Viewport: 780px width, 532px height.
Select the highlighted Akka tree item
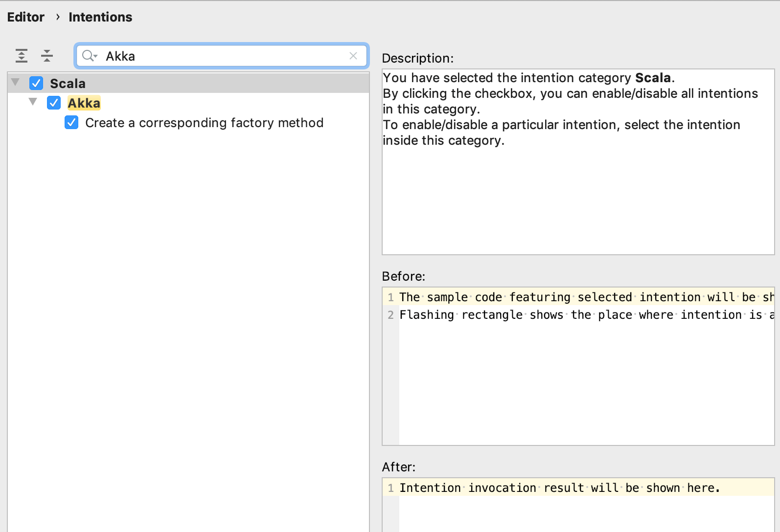84,103
